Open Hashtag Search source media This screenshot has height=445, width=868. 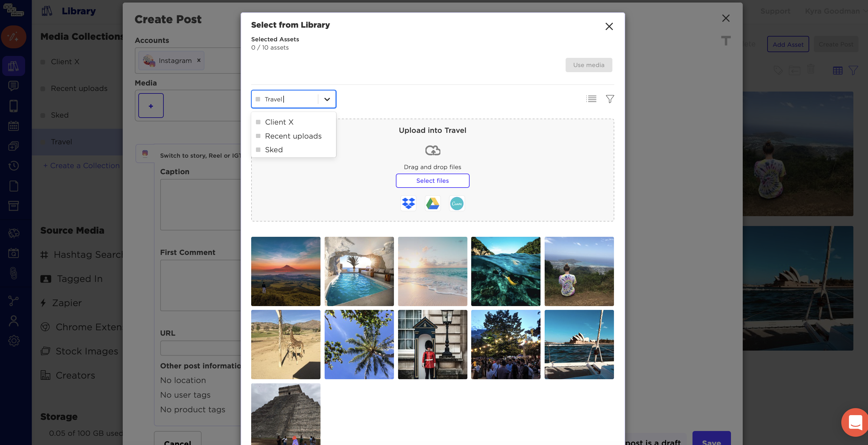(x=81, y=255)
